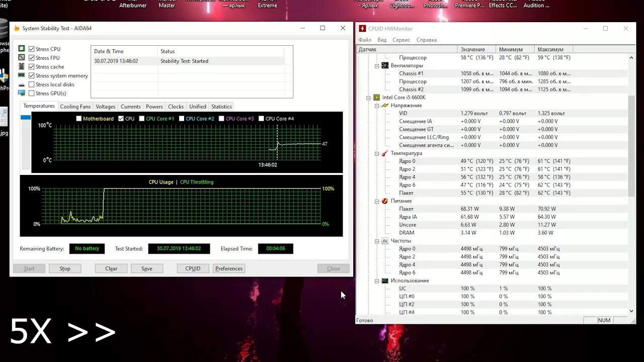Enable CPU Core #3 graph checkbox
Image resolution: width=644 pixels, height=362 pixels.
tap(221, 119)
